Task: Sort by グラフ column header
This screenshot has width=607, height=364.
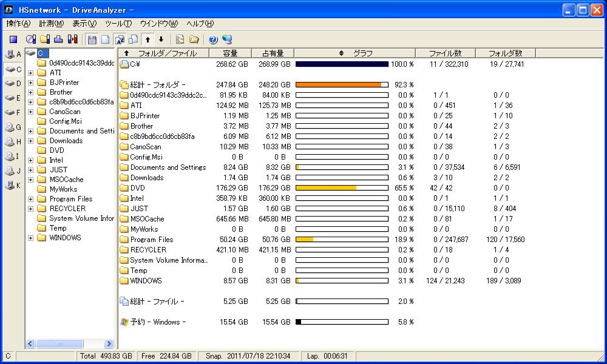Action: (354, 53)
